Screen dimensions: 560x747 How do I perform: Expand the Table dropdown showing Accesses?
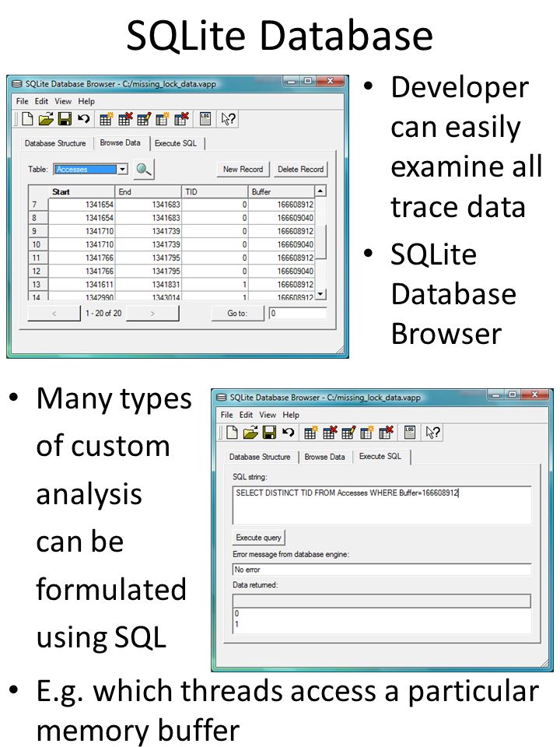[x=123, y=169]
